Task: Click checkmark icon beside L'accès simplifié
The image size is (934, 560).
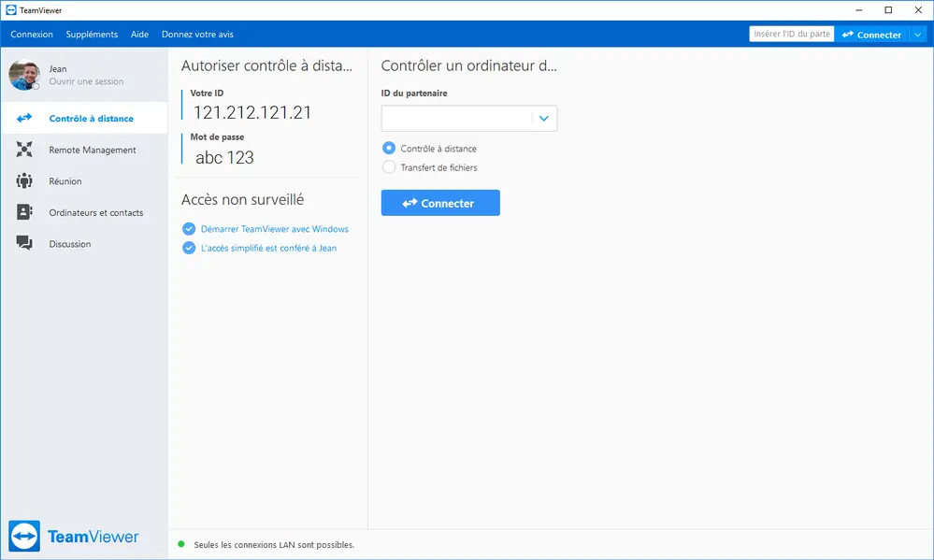Action: click(x=189, y=248)
